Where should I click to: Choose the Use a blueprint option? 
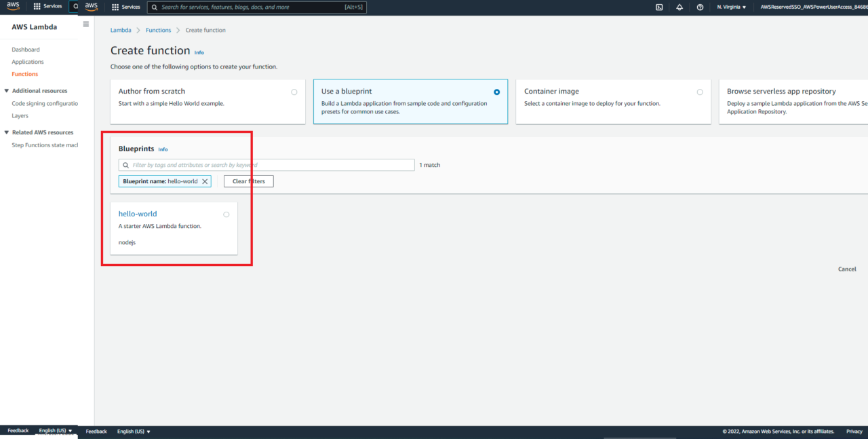pos(496,92)
